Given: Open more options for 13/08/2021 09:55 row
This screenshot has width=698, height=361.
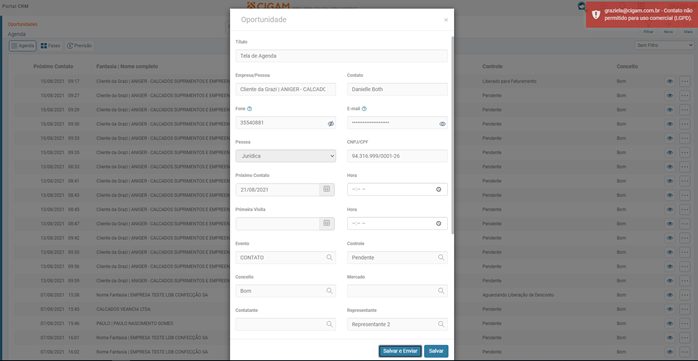Looking at the screenshot, I should point(685,252).
